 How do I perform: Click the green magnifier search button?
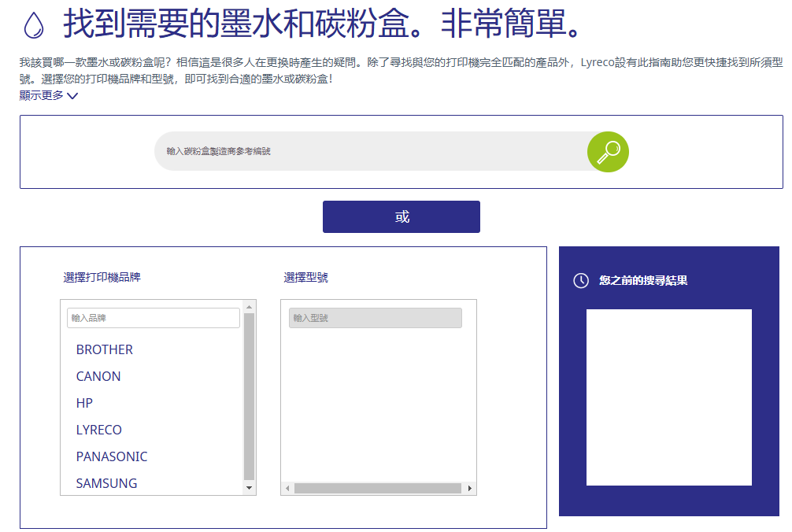[608, 151]
